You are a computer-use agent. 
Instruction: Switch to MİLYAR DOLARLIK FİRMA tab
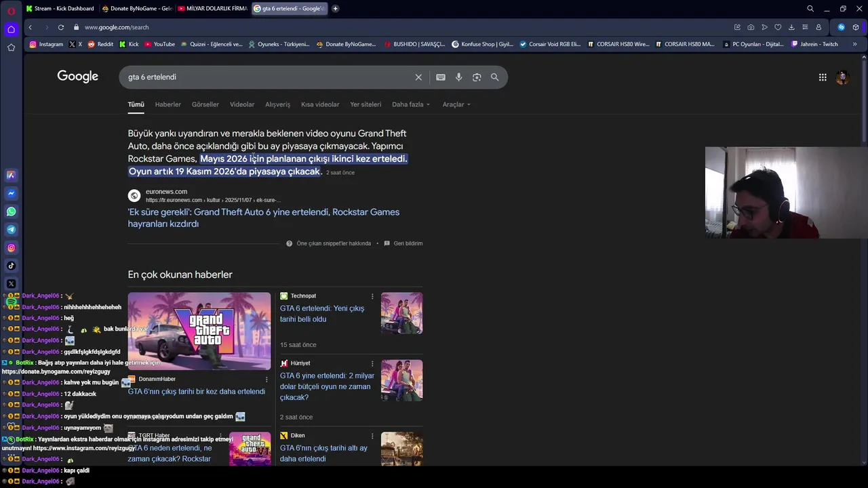click(212, 9)
